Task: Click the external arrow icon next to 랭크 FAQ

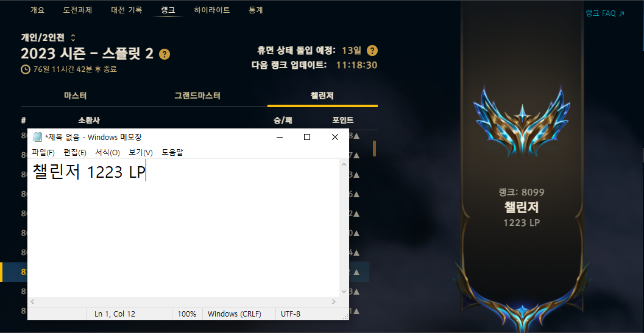Action: 621,13
